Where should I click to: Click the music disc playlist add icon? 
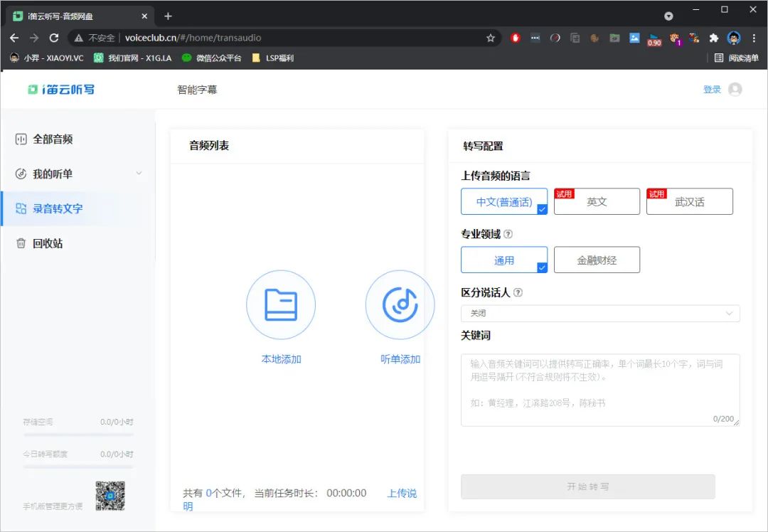[x=400, y=305]
